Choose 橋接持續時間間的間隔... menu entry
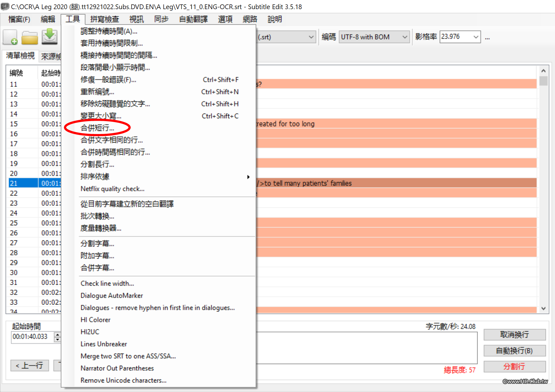Image resolution: width=555 pixels, height=392 pixels. (159, 55)
